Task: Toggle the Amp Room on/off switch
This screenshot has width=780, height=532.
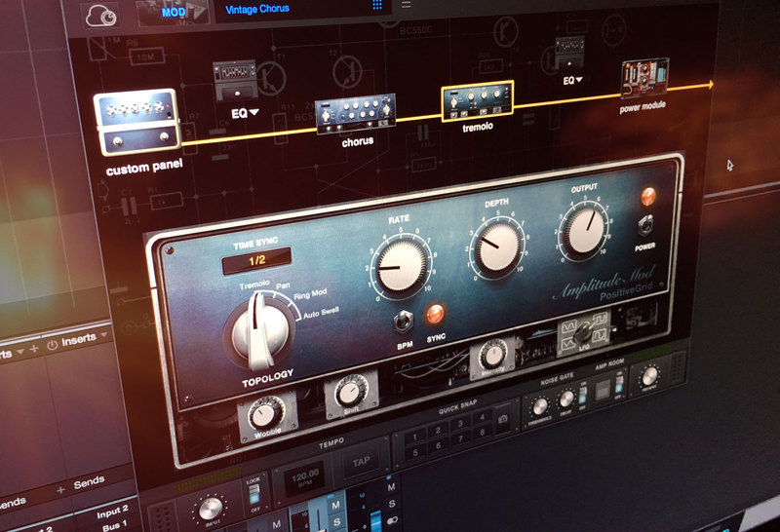Action: 619,384
